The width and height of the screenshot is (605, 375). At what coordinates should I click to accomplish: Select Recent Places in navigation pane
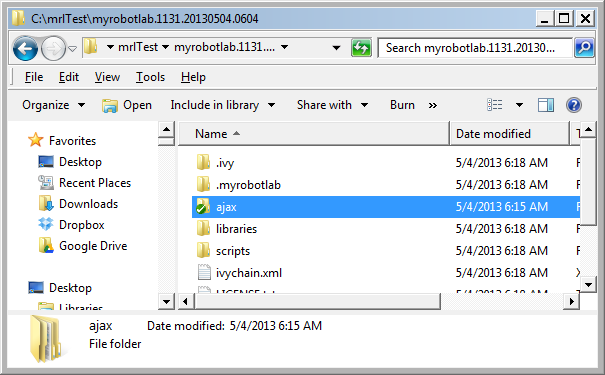[x=95, y=183]
